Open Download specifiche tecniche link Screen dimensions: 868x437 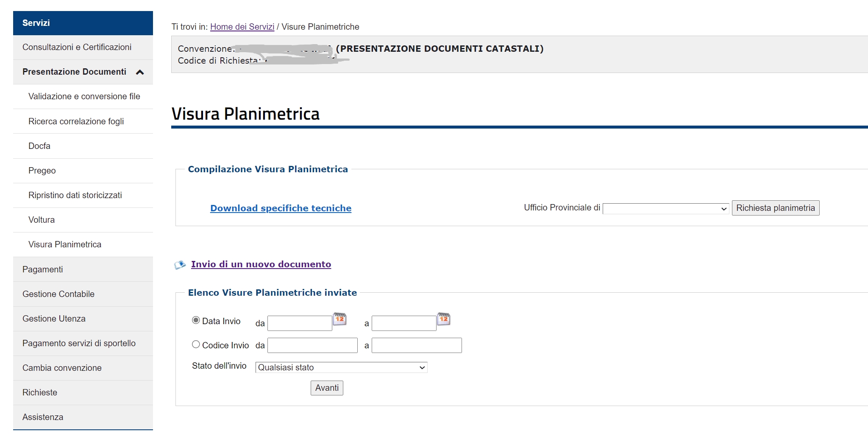pos(281,208)
